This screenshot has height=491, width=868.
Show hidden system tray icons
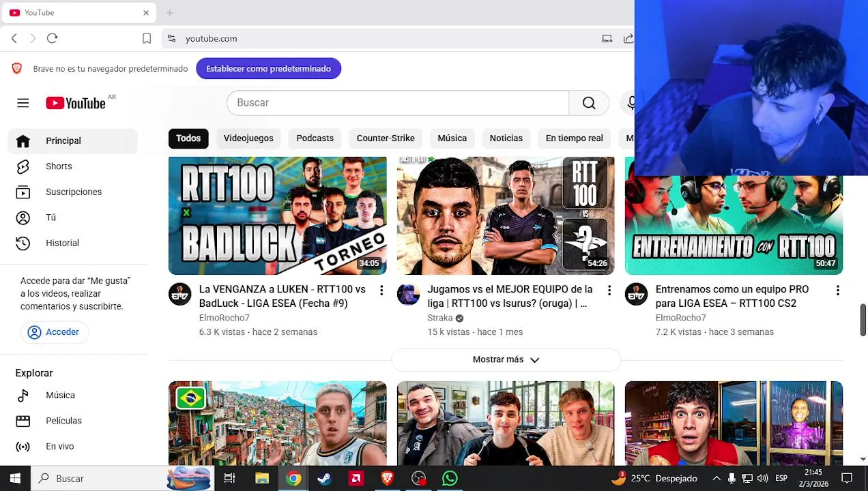coord(716,479)
